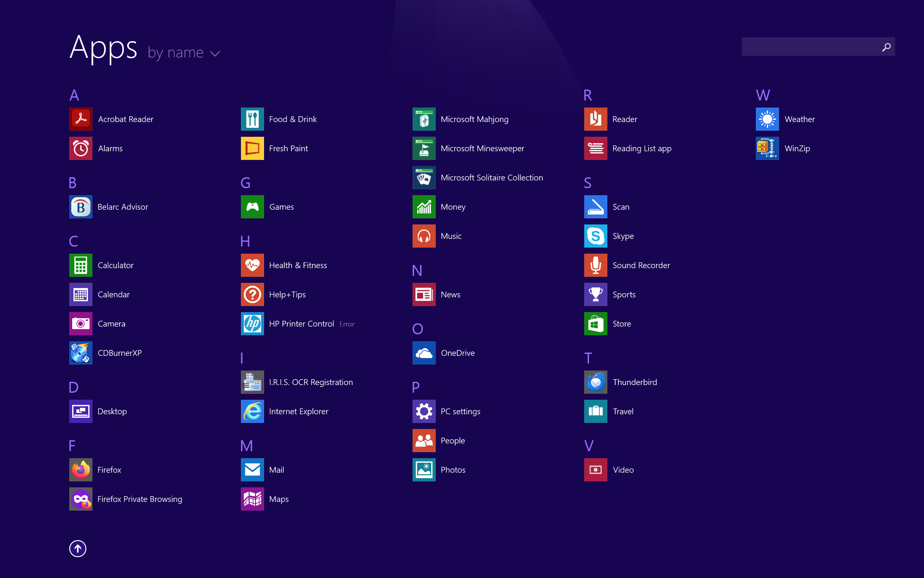Open Microsoft Solitaire Collection icon
The image size is (924, 578).
click(x=424, y=177)
